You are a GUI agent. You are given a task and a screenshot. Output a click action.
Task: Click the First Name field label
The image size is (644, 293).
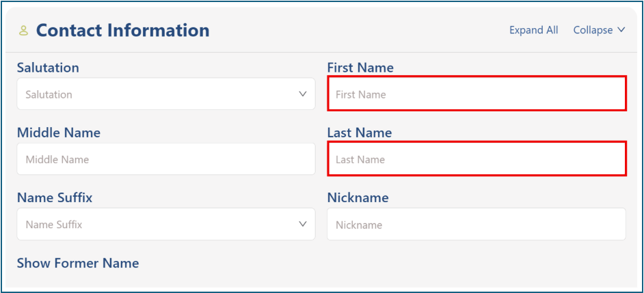pos(360,68)
